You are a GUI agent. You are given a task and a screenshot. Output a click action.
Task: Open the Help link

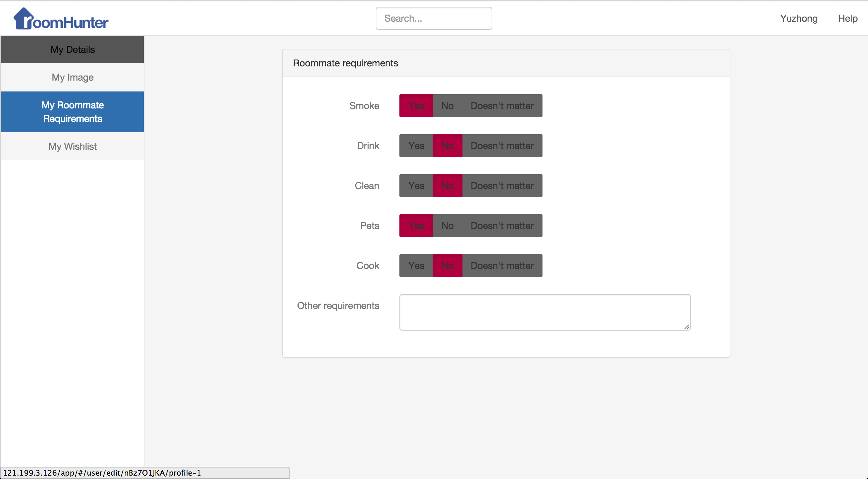pos(848,18)
